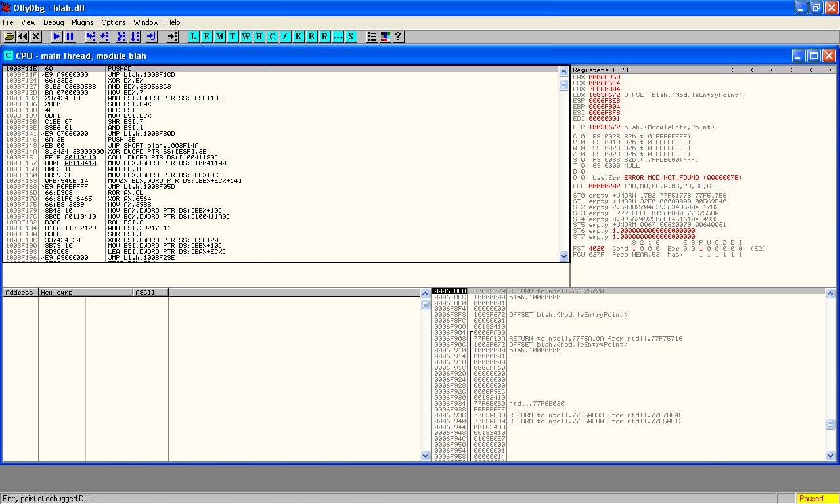The image size is (840, 504).
Task: Open debugging options list icon
Action: point(372,37)
